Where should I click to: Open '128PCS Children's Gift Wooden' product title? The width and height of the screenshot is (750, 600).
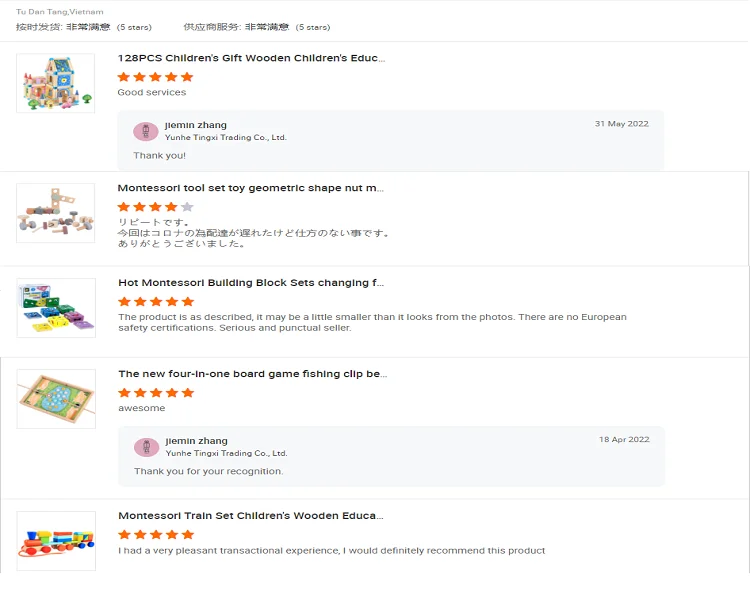coord(251,58)
